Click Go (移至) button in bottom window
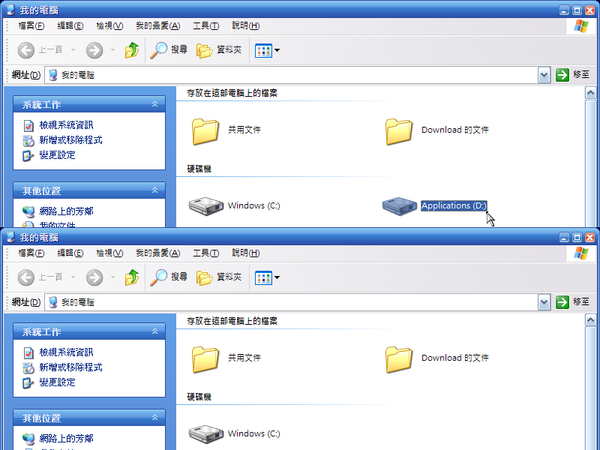600x450 pixels. tap(572, 302)
